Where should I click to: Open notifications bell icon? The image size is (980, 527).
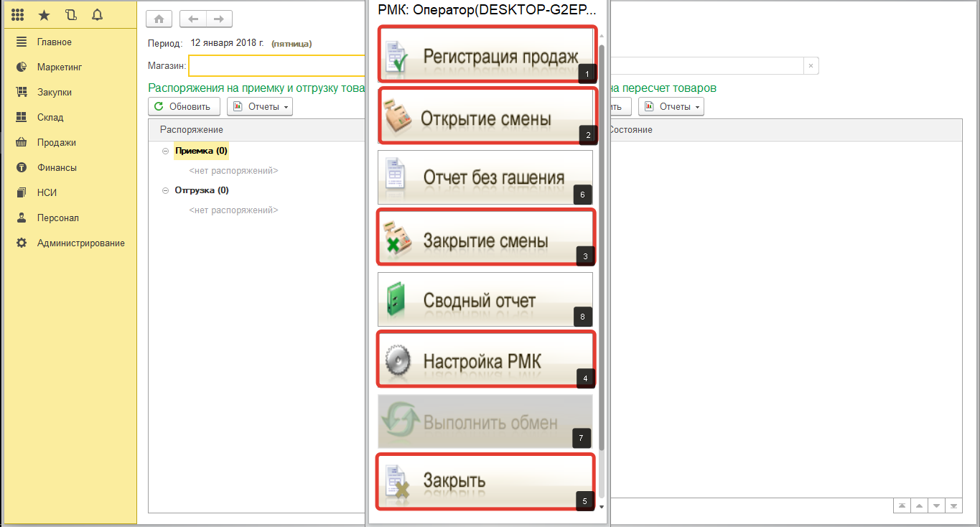click(97, 14)
